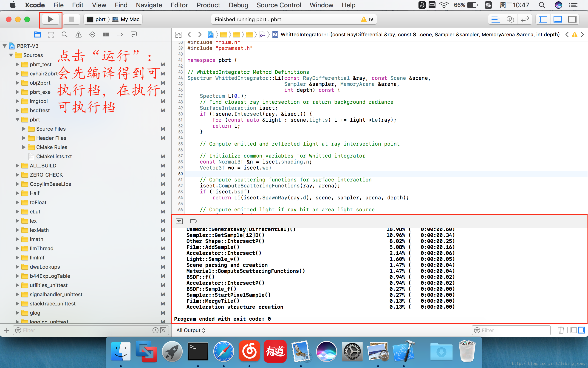
Task: Show the console pane toggle
Action: [x=582, y=330]
